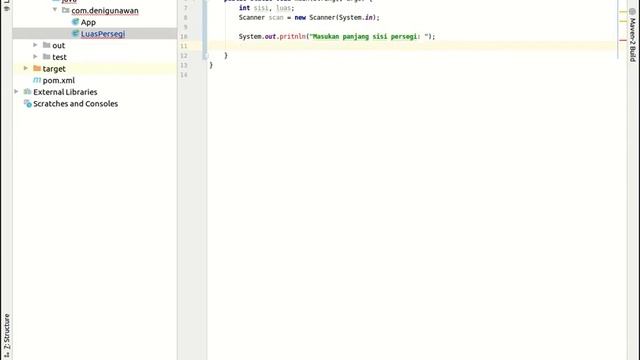Image resolution: width=640 pixels, height=360 pixels.
Task: Click line number 13 in gutter
Action: [184, 65]
